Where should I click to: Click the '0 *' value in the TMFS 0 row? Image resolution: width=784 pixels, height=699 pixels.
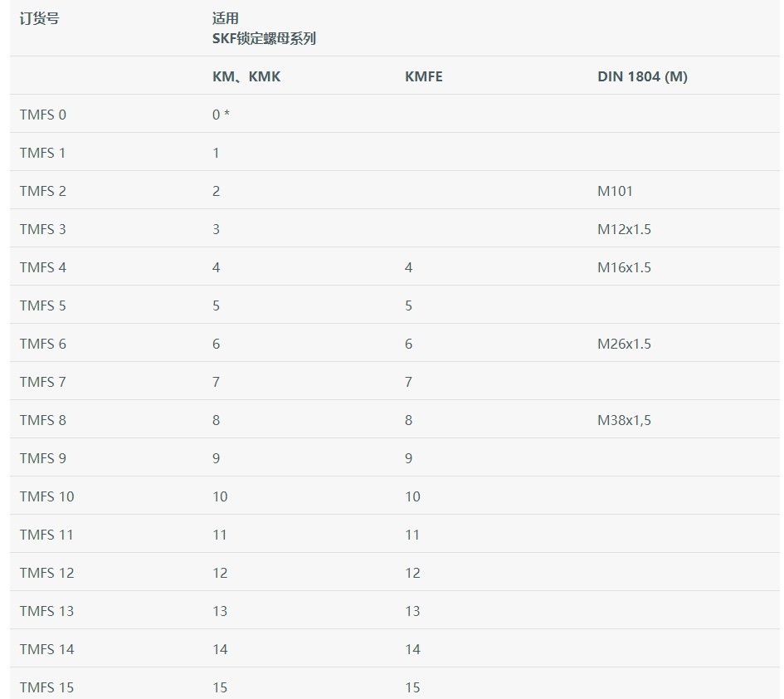tap(221, 115)
